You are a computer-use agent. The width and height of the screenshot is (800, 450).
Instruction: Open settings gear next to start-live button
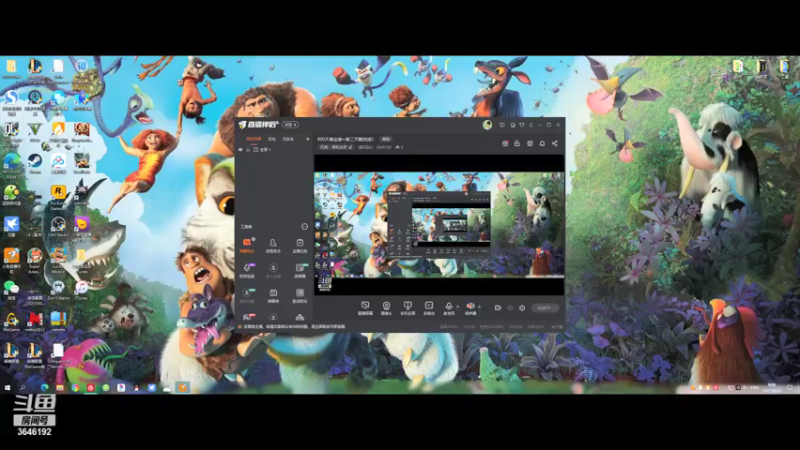pyautogui.click(x=522, y=308)
